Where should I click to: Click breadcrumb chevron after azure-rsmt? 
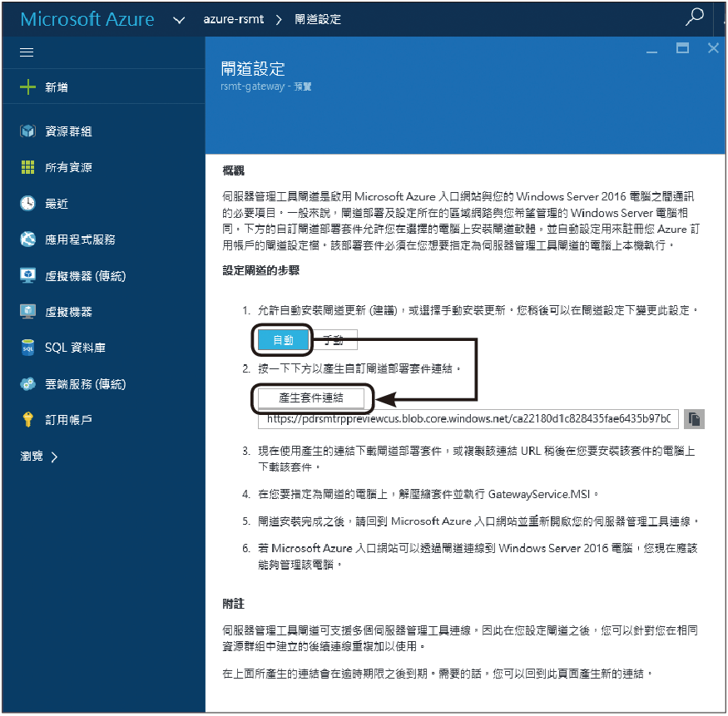click(x=279, y=20)
